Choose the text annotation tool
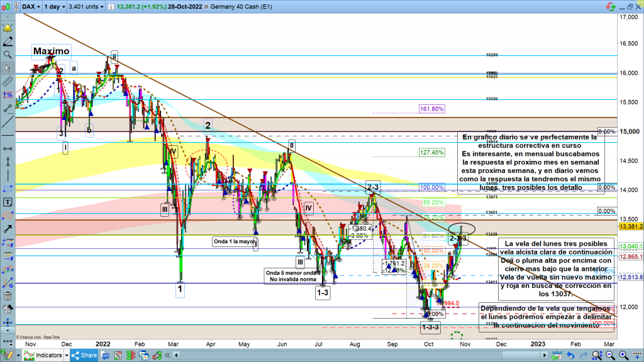 click(7, 202)
